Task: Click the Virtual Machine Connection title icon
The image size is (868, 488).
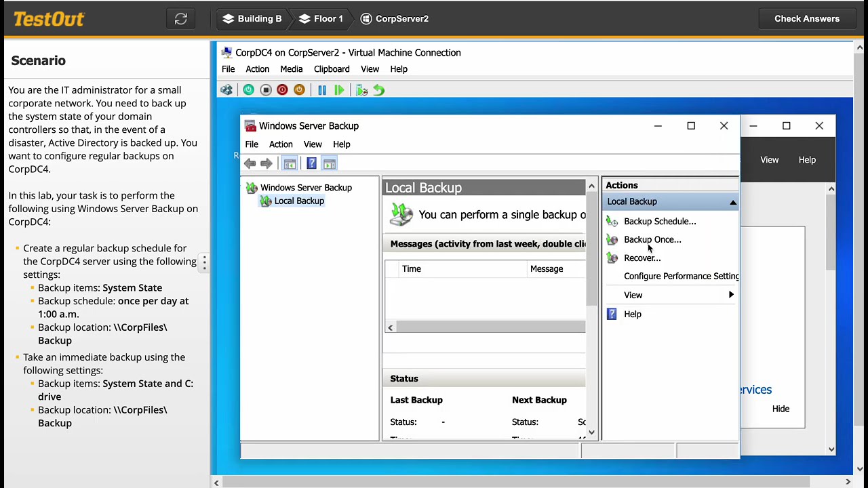Action: pyautogui.click(x=226, y=52)
